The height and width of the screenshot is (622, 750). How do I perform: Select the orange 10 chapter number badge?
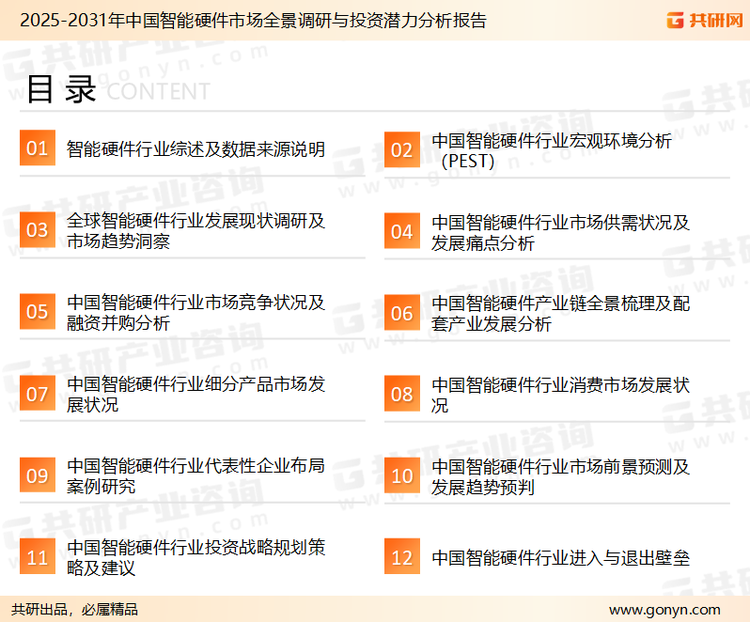tap(402, 476)
